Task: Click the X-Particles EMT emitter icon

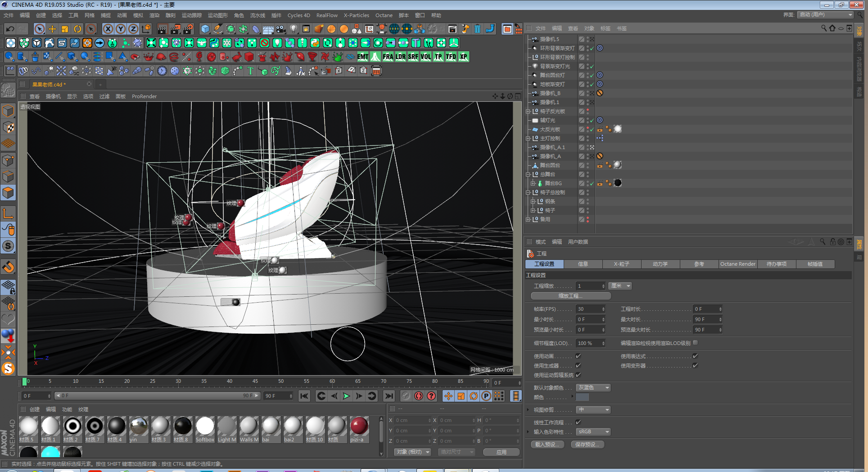Action: pos(362,57)
